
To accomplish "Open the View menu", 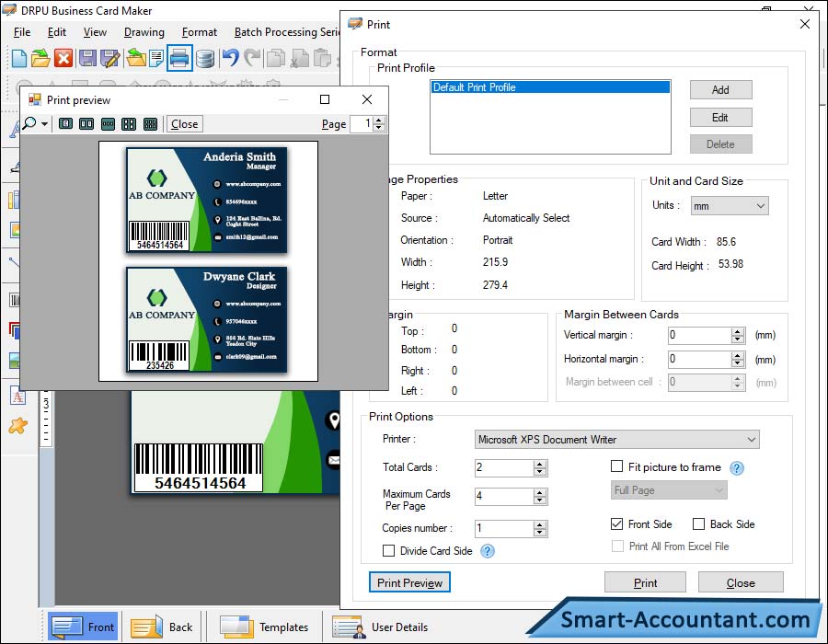I will pos(95,32).
